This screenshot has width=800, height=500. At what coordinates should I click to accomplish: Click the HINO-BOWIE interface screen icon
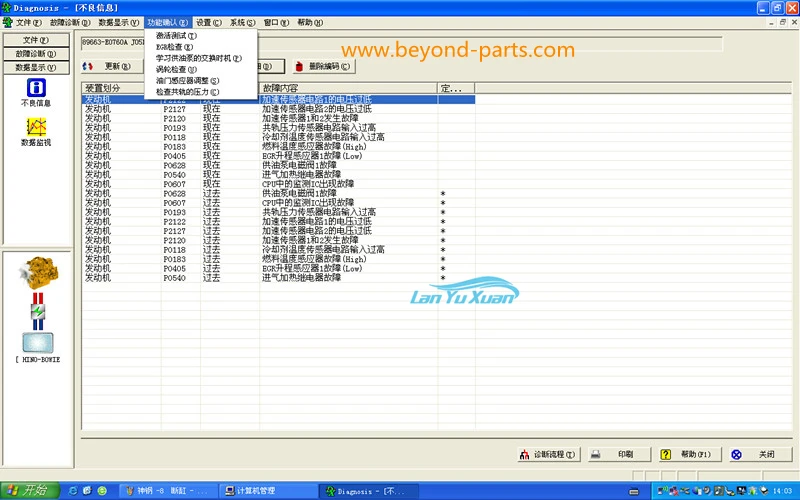tap(38, 343)
